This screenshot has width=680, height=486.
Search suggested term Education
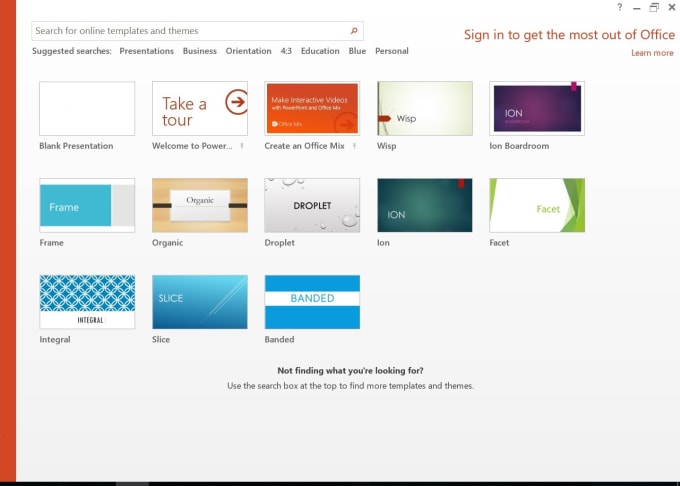320,51
